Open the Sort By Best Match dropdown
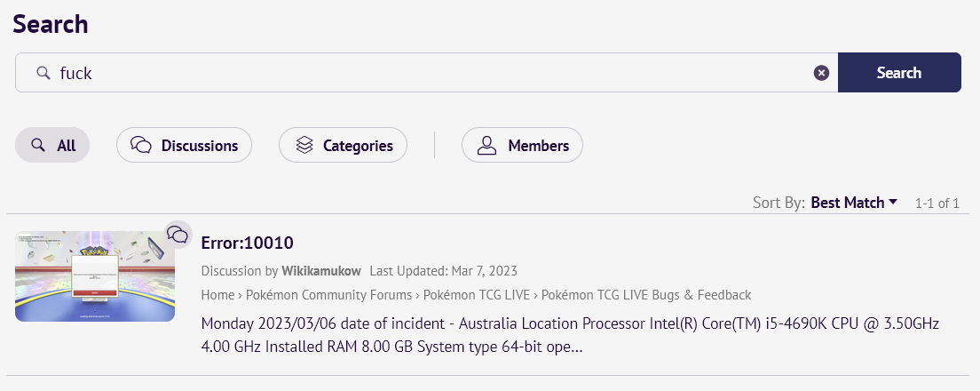The width and height of the screenshot is (980, 391). [x=847, y=203]
